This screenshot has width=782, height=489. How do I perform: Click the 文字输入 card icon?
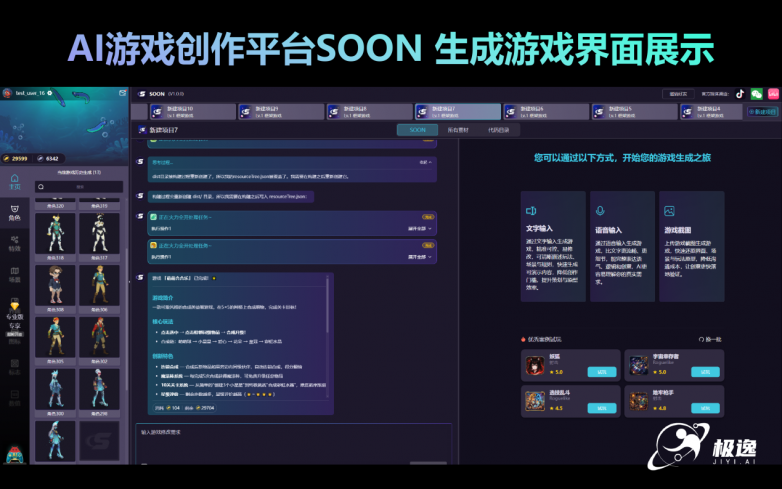(x=532, y=211)
